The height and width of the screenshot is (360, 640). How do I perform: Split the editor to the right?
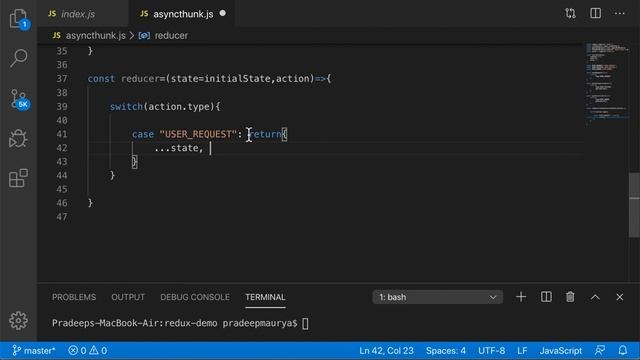click(596, 13)
